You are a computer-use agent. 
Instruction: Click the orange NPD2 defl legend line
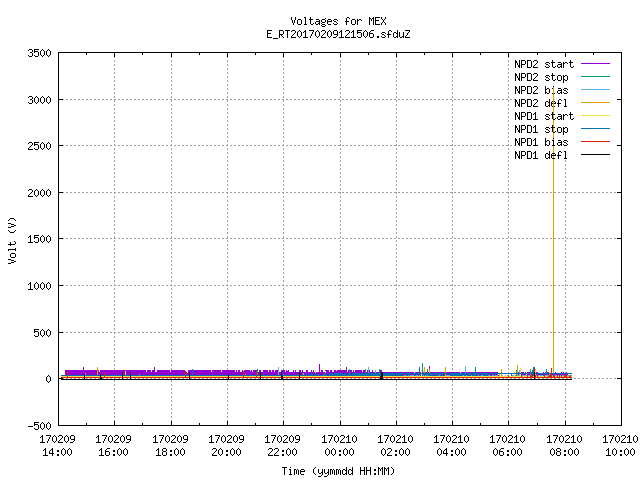(x=596, y=102)
